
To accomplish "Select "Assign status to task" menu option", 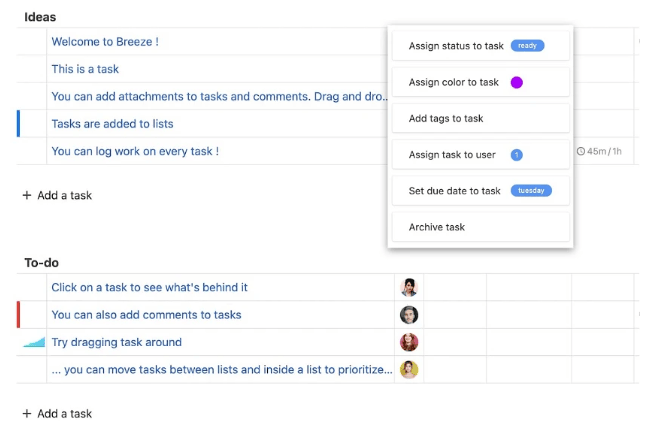I will 456,46.
